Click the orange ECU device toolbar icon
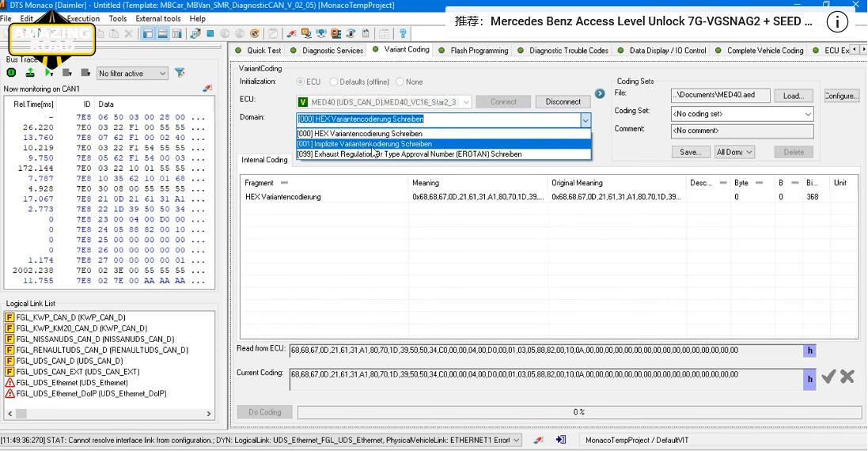The height and width of the screenshot is (451, 868). point(336,34)
